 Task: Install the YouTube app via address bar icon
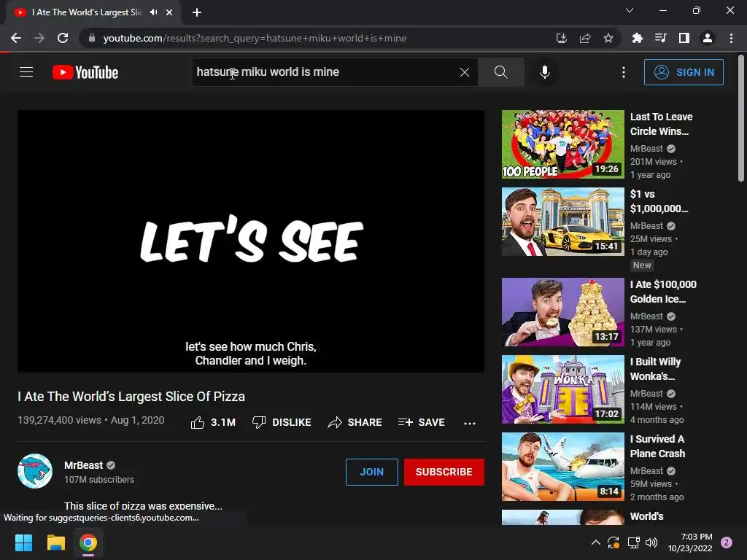pos(561,38)
